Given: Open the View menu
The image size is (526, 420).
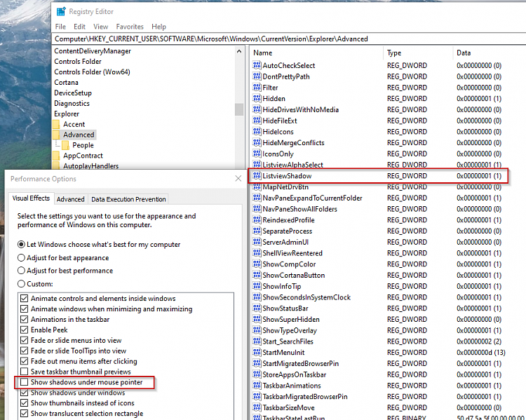Looking at the screenshot, I should [100, 27].
